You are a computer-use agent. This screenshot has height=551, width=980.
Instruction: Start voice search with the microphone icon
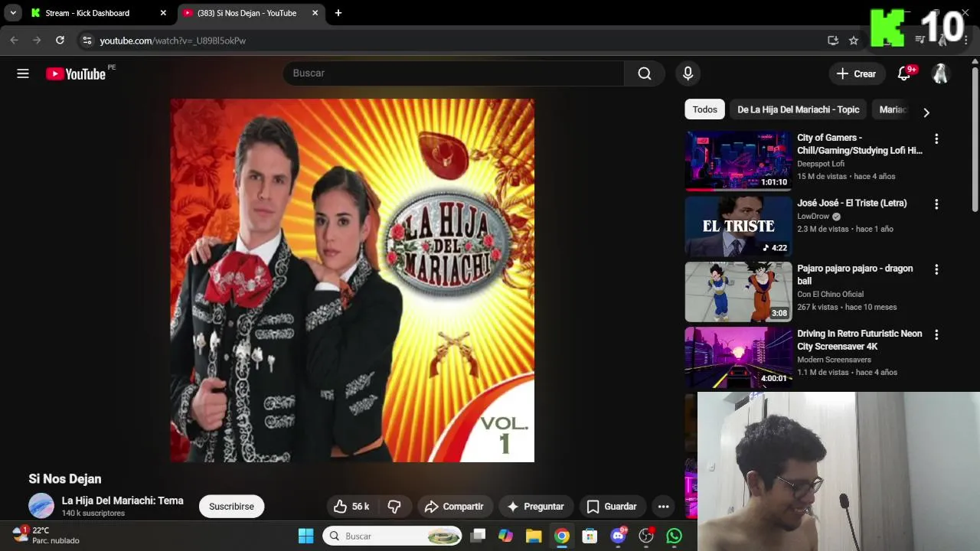(688, 73)
